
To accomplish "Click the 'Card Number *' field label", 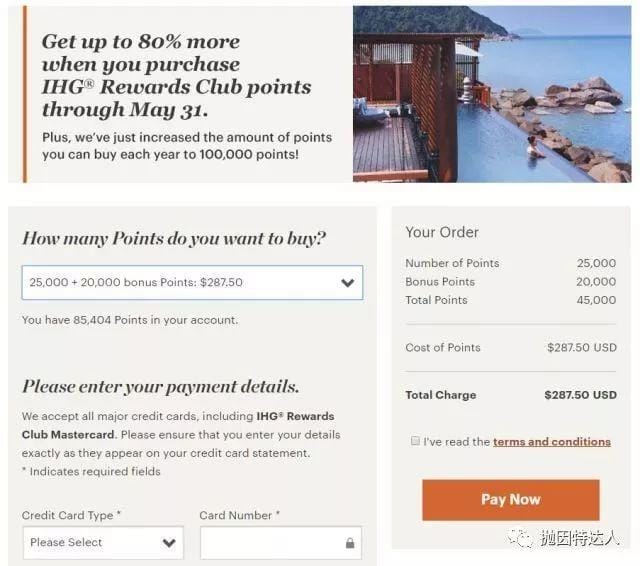I will coord(240,515).
